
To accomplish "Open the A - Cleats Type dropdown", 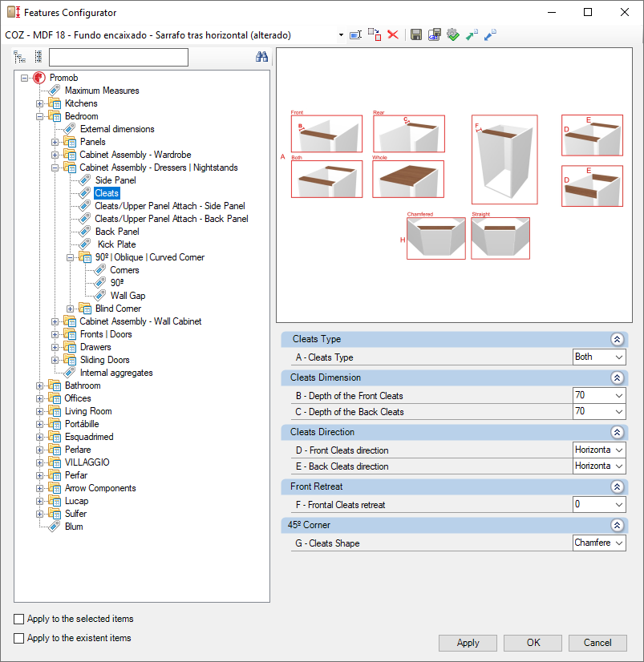I will tap(619, 357).
